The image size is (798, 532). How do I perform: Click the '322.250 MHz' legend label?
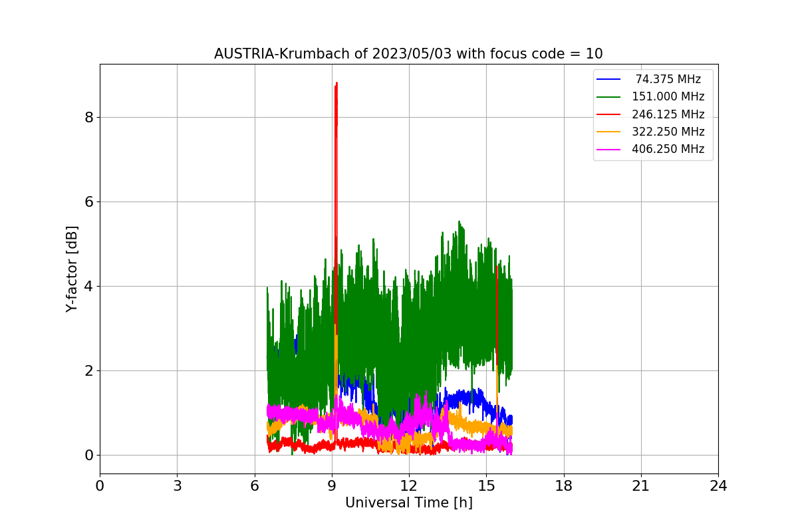tap(668, 132)
